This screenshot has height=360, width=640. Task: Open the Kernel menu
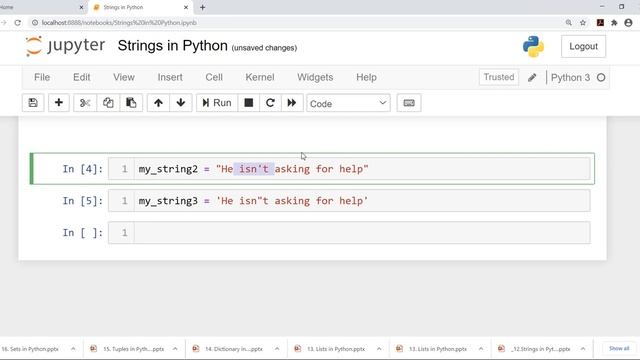click(260, 77)
